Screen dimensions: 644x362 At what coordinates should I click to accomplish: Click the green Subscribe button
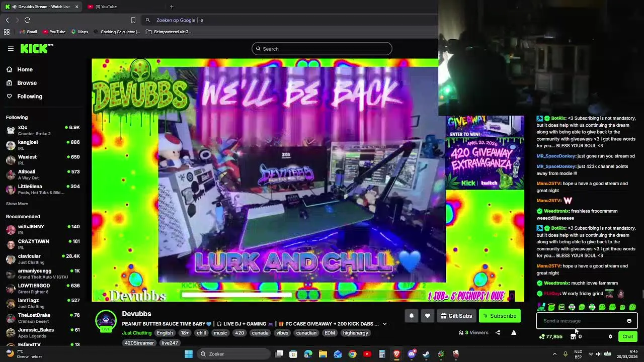(500, 316)
